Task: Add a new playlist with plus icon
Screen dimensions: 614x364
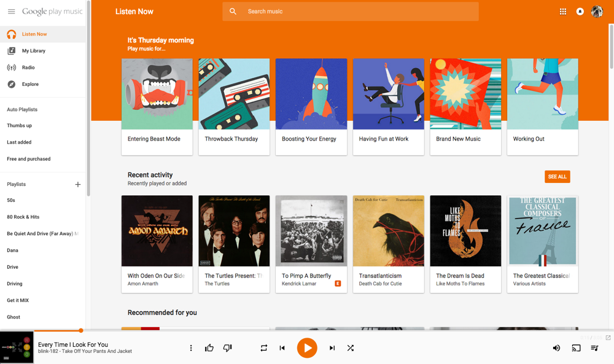Action: click(x=78, y=184)
